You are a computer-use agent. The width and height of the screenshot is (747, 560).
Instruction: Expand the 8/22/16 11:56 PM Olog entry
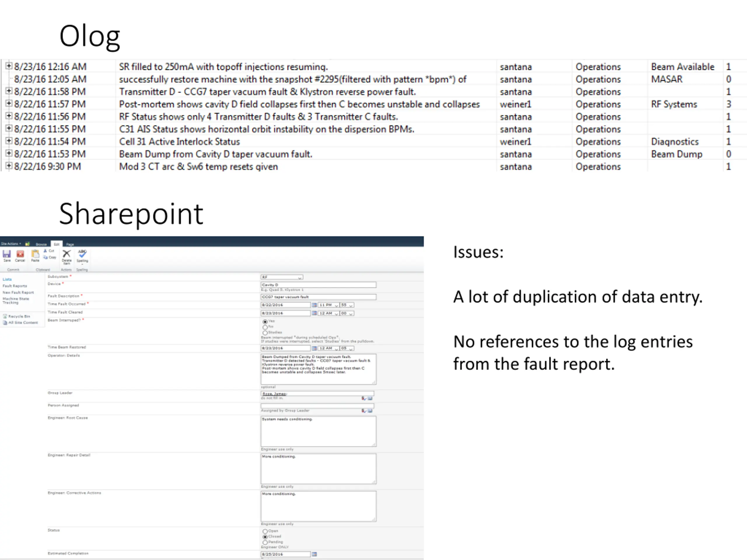[9, 116]
